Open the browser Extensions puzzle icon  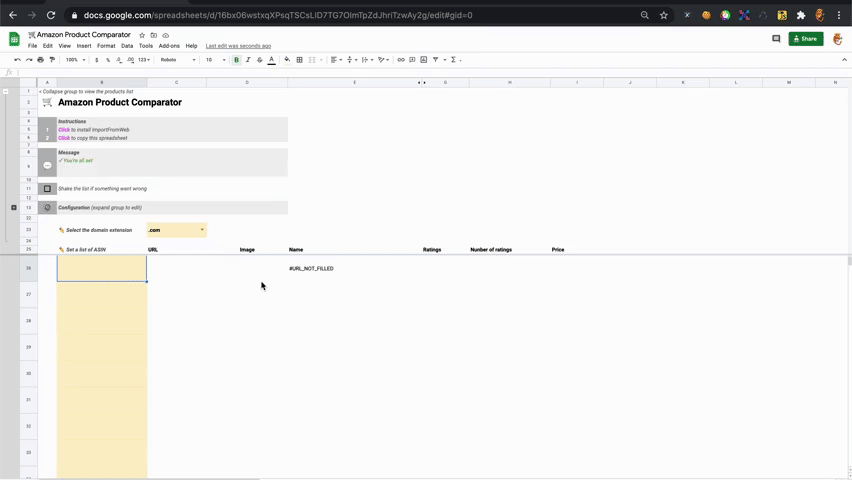[800, 15]
